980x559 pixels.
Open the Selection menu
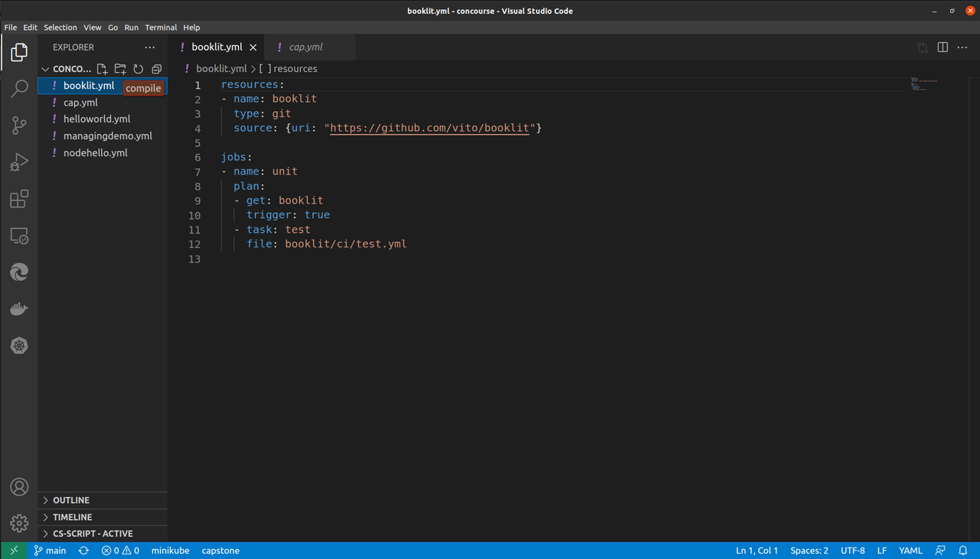pyautogui.click(x=60, y=28)
